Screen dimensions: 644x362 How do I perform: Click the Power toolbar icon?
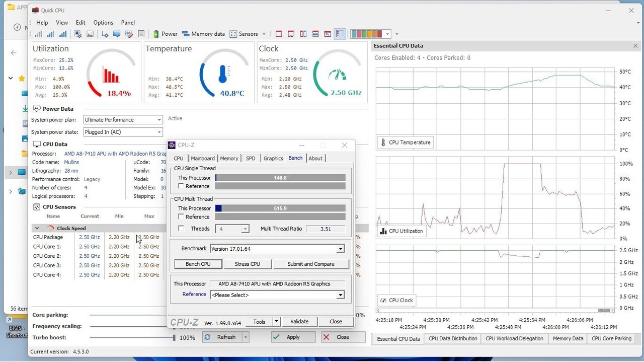click(156, 34)
